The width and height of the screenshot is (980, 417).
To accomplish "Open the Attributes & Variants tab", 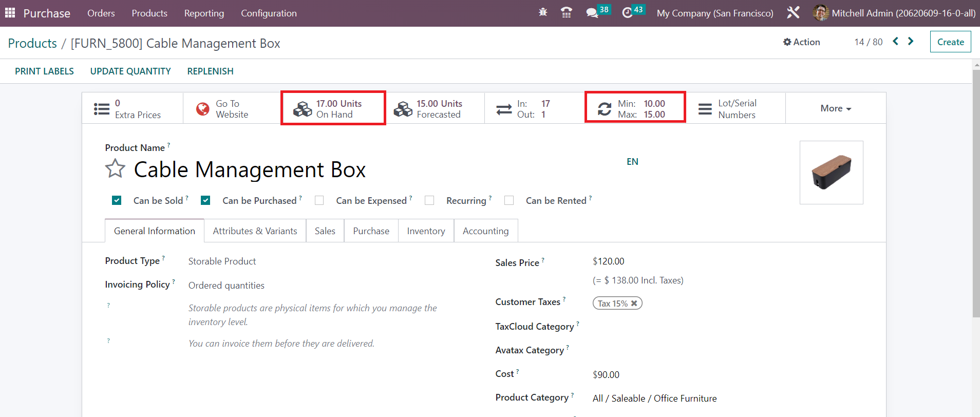I will [x=255, y=231].
